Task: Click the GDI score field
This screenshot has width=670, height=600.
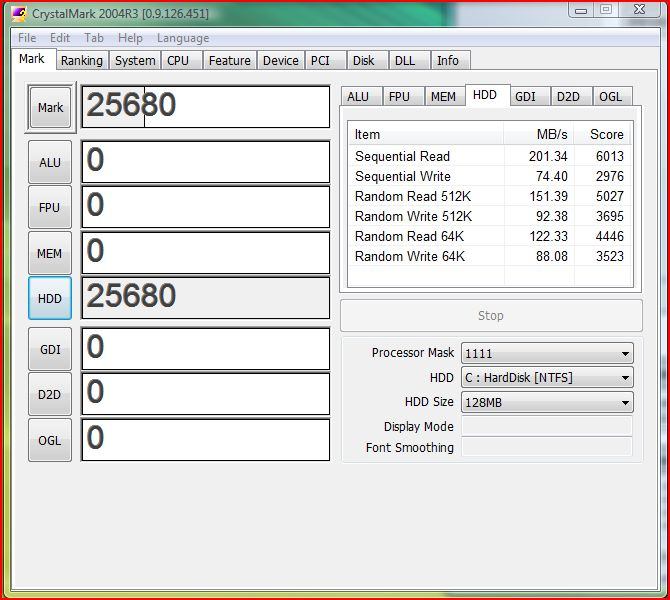Action: tap(206, 349)
